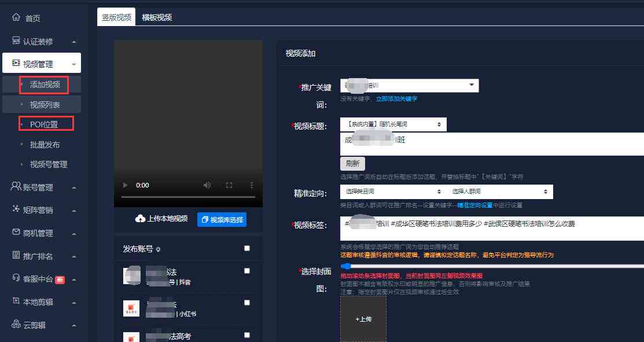Viewport: 644px width, 342px height.
Task: Click the 商机管理 envelope icon
Action: [16, 233]
